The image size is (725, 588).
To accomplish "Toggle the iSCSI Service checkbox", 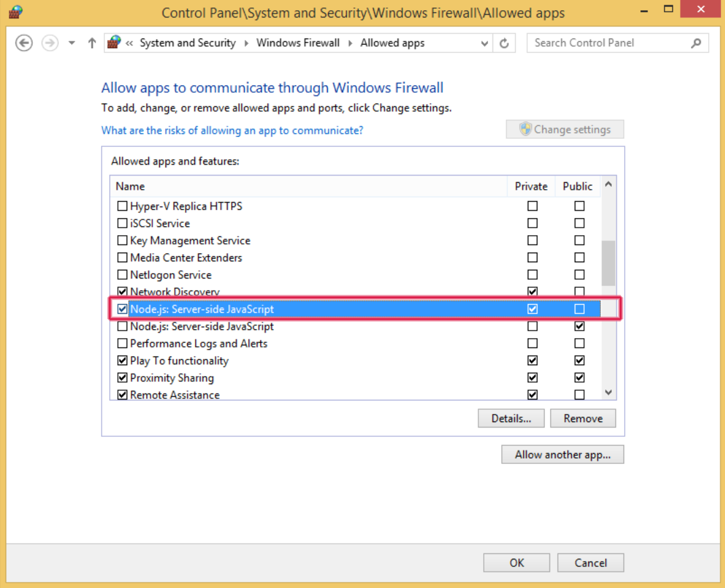I will tap(122, 223).
